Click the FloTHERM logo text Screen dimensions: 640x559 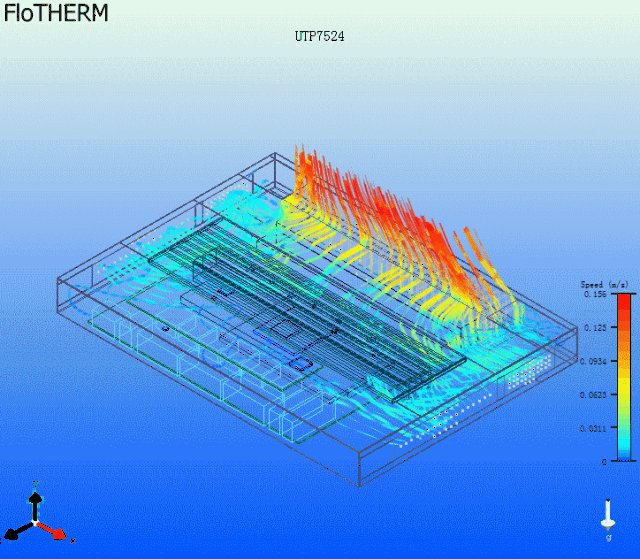56,13
